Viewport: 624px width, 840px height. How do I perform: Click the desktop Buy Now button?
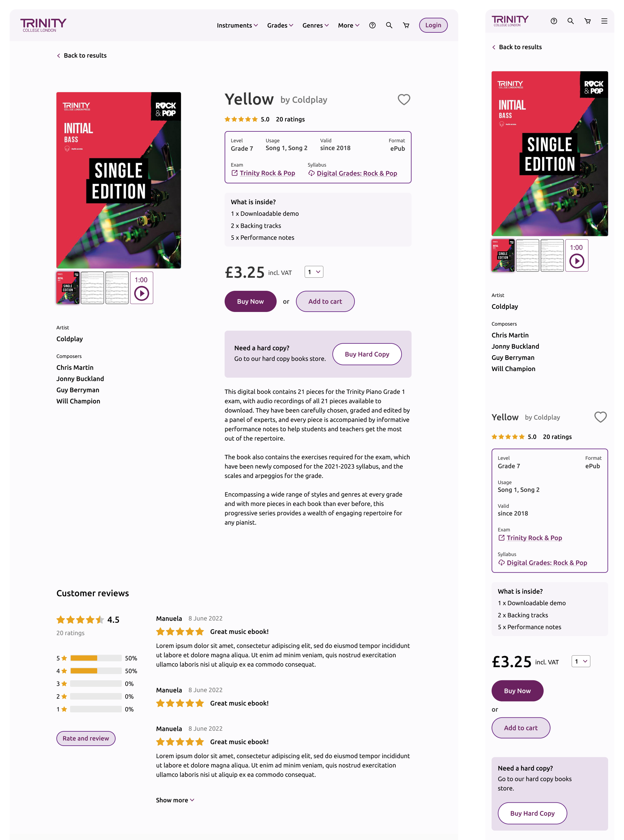[x=250, y=301]
